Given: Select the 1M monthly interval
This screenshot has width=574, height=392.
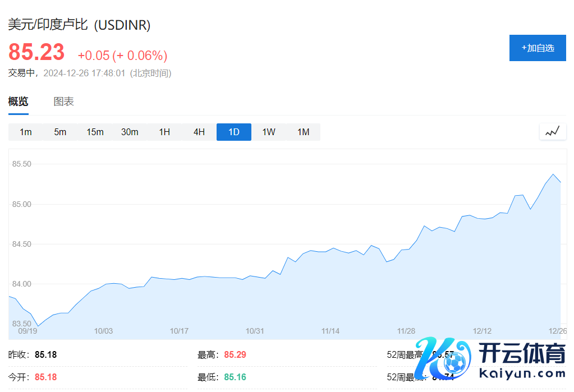Looking at the screenshot, I should click(x=304, y=132).
